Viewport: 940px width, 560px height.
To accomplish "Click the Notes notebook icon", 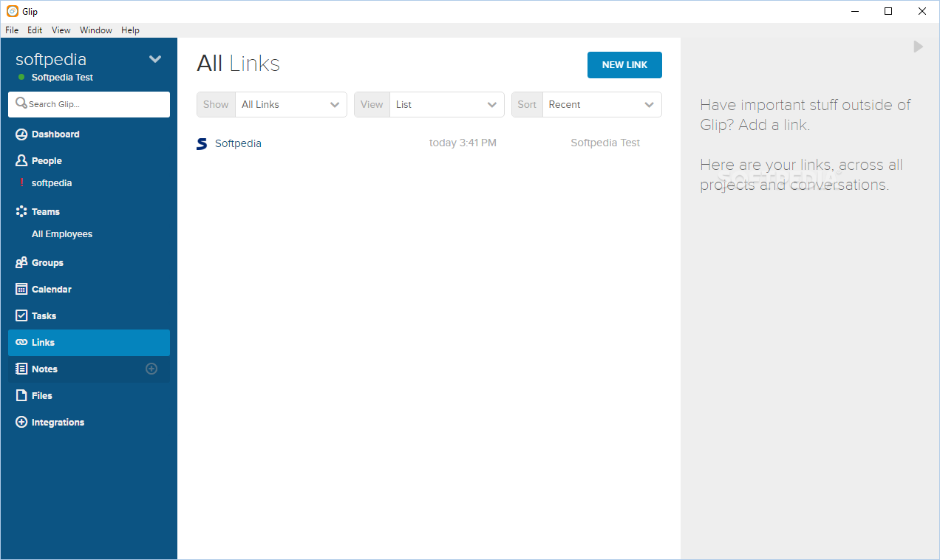I will click(21, 369).
